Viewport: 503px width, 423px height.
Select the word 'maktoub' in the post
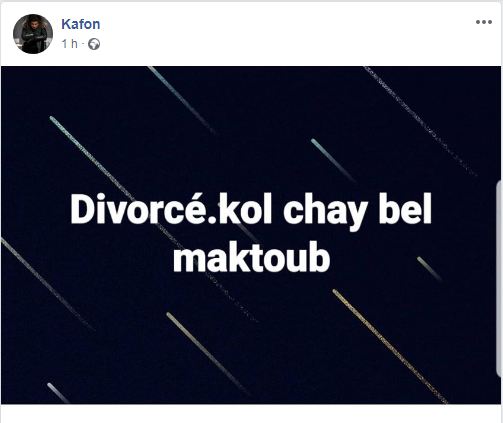(252, 259)
